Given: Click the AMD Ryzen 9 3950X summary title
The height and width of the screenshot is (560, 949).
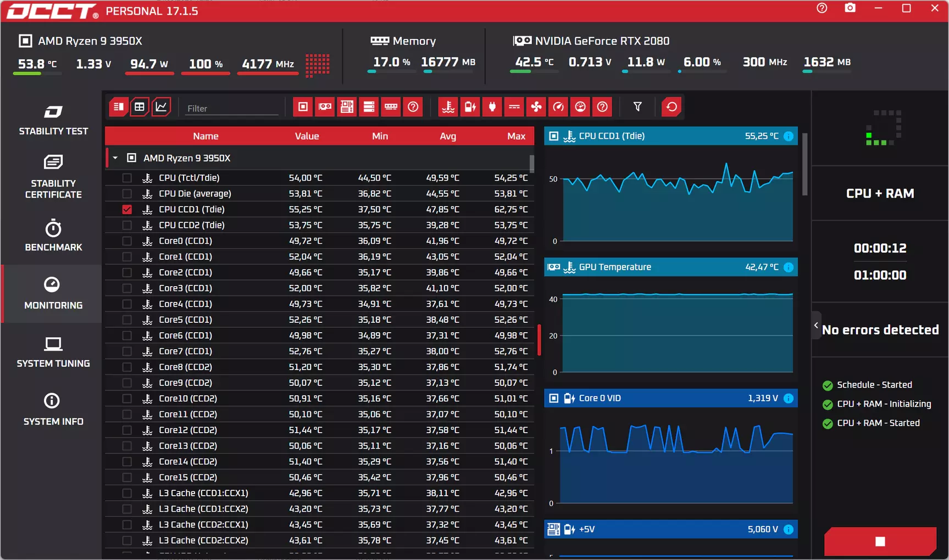Looking at the screenshot, I should tap(90, 41).
